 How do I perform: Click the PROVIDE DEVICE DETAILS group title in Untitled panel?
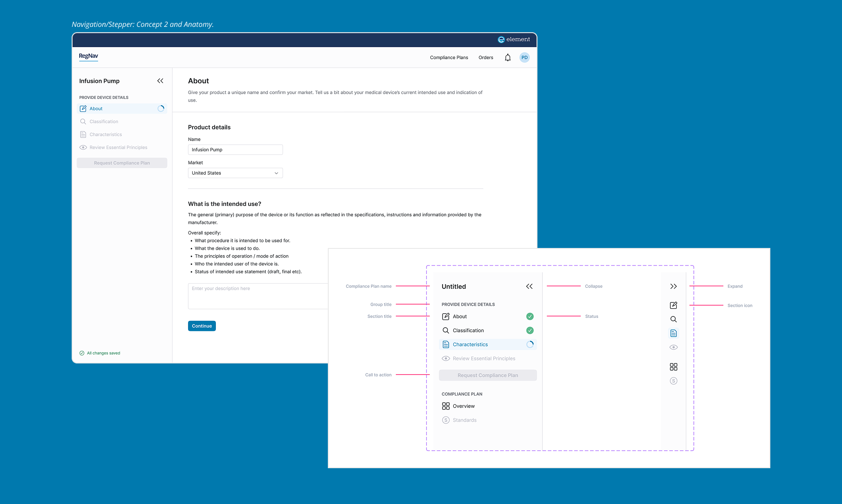[468, 305]
